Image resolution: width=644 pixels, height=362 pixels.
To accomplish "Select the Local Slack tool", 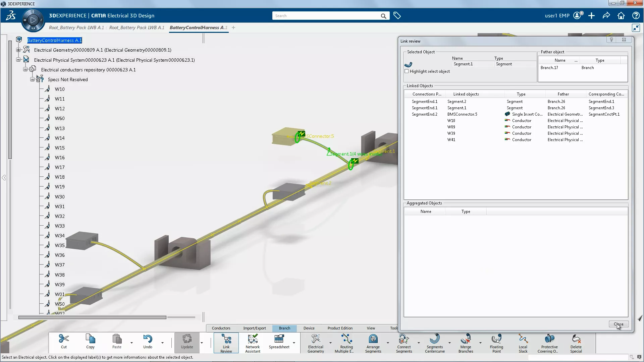I will [523, 343].
